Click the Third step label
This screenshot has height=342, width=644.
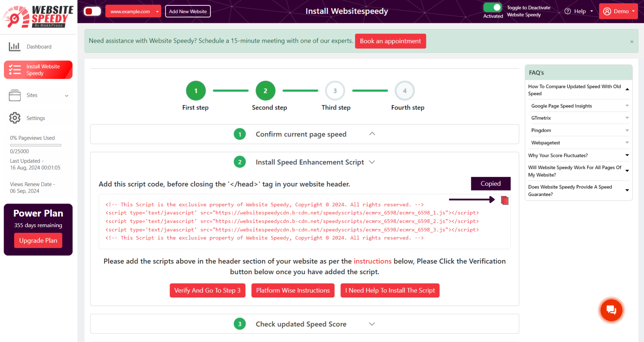pyautogui.click(x=336, y=107)
